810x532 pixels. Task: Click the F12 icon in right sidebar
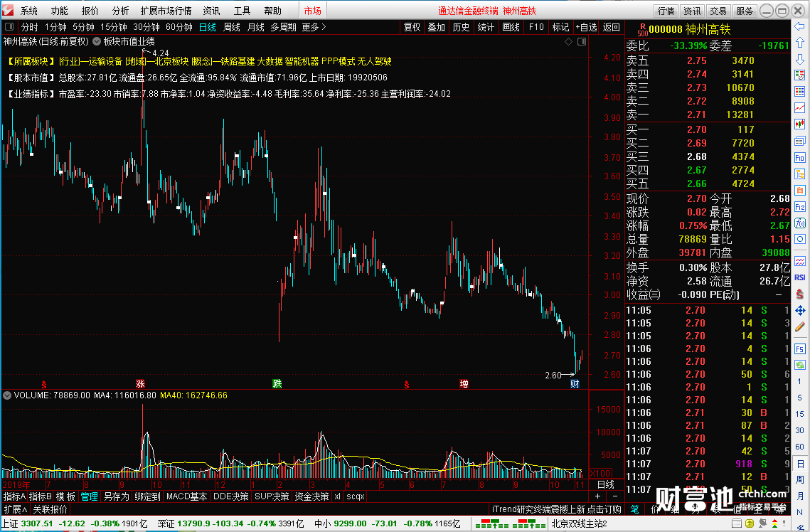point(799,207)
